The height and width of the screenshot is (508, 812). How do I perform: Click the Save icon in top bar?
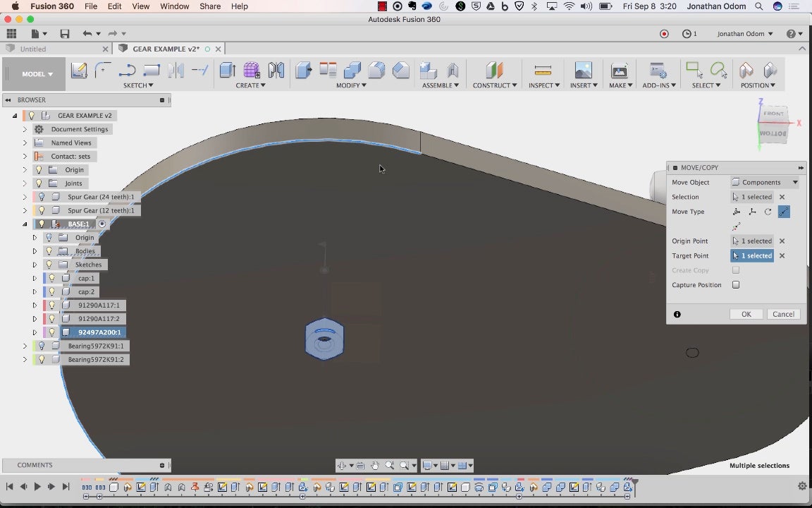[65, 34]
